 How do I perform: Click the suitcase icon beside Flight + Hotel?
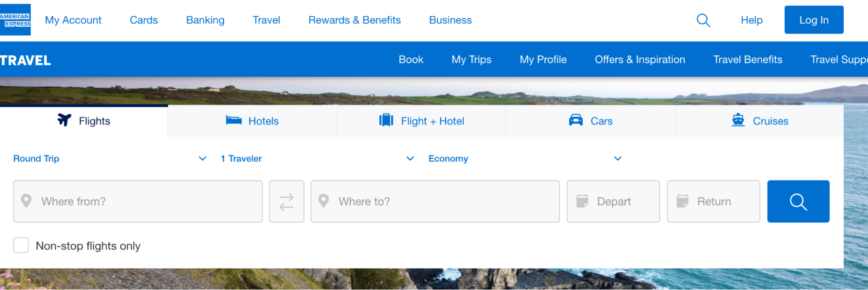(386, 120)
